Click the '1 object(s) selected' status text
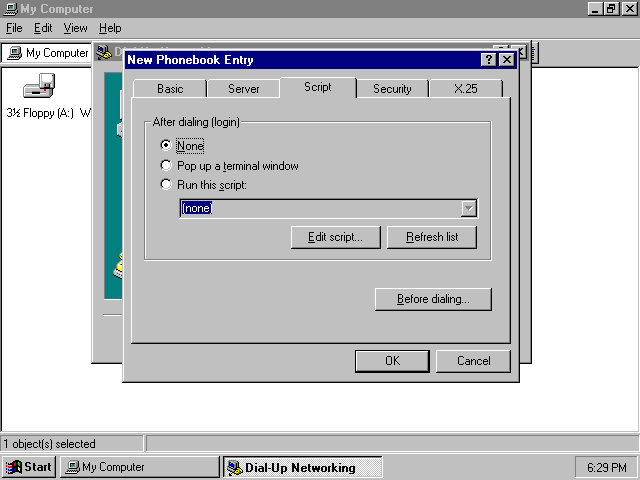Screen dimensions: 640x480 (x=50, y=444)
